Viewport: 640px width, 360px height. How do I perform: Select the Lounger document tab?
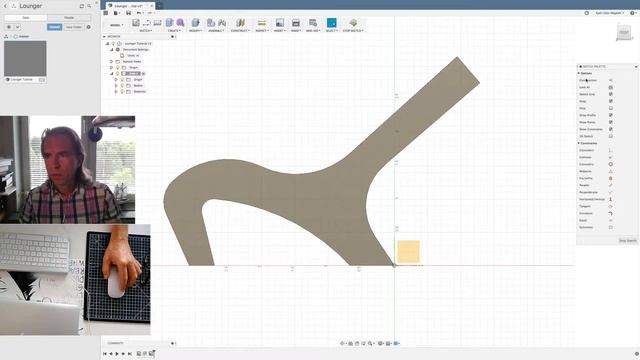[130, 6]
